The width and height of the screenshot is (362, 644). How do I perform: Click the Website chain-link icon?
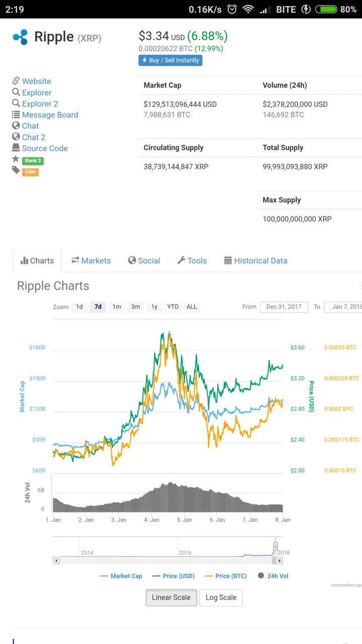coord(16,81)
